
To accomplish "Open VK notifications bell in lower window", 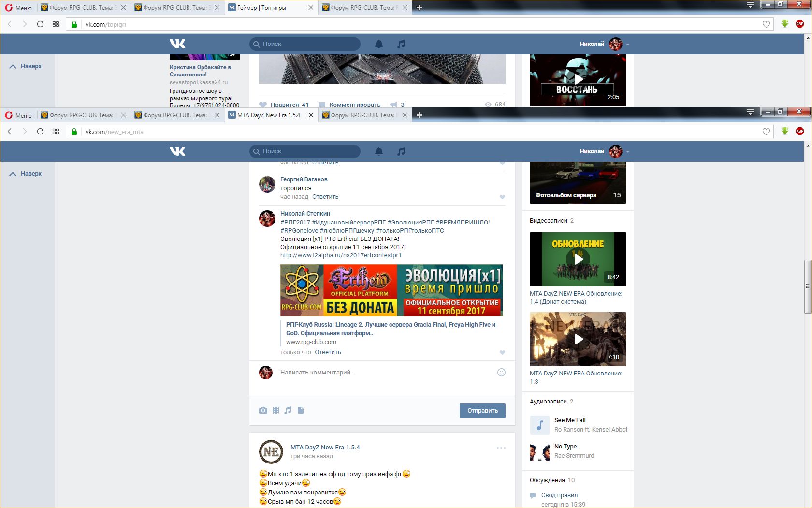I will [x=379, y=151].
